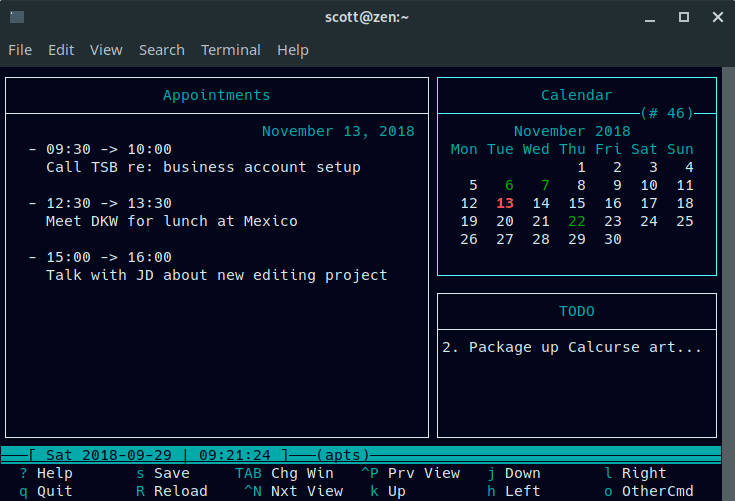Image resolution: width=735 pixels, height=501 pixels.
Task: Click the highlighted date 13 in calendar
Action: 505,203
